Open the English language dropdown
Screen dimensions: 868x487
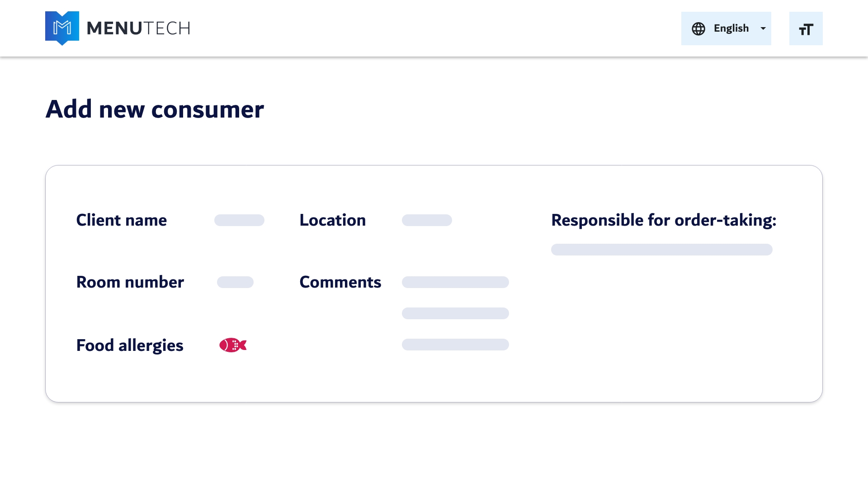731,28
